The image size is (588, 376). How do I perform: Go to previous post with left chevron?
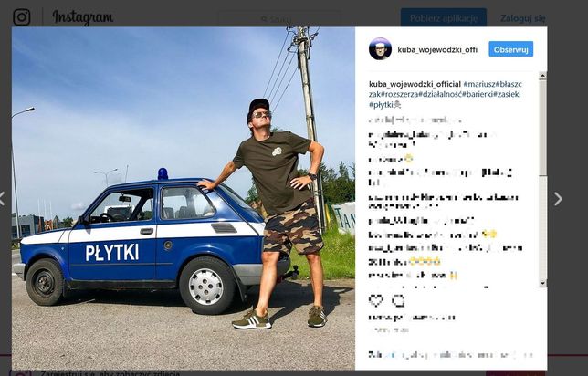point(2,199)
